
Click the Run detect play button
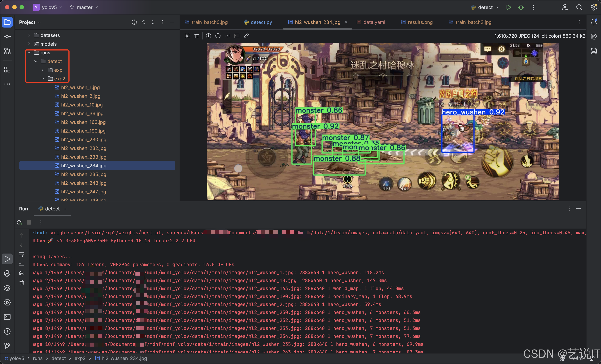pyautogui.click(x=508, y=7)
